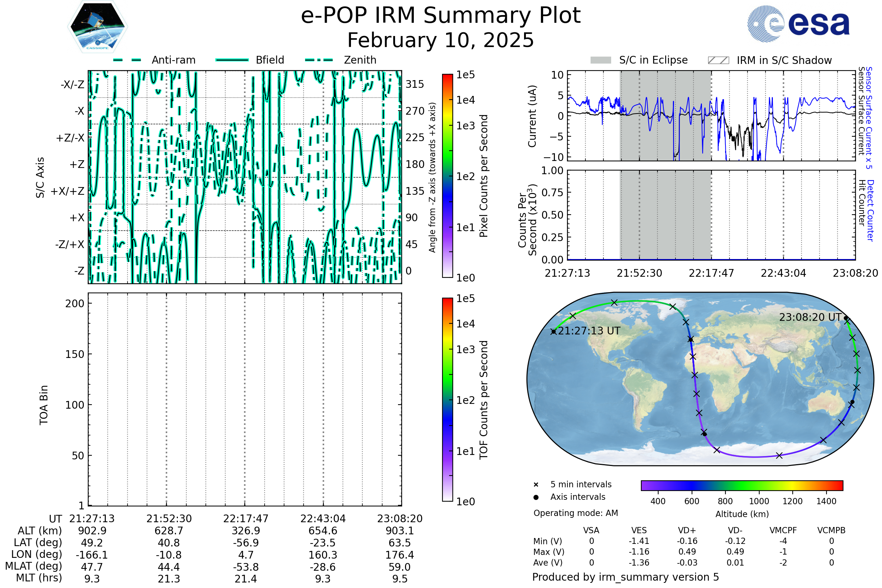The width and height of the screenshot is (882, 588).
Task: Click the Altitude (km) horizontal colorbar
Action: (742, 485)
